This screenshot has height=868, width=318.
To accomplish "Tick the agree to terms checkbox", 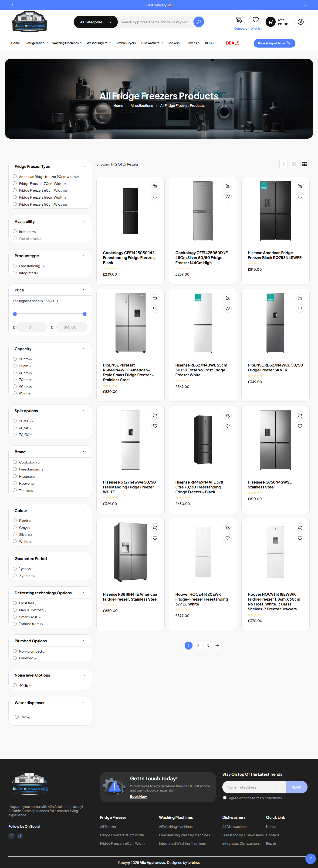I will (x=225, y=798).
